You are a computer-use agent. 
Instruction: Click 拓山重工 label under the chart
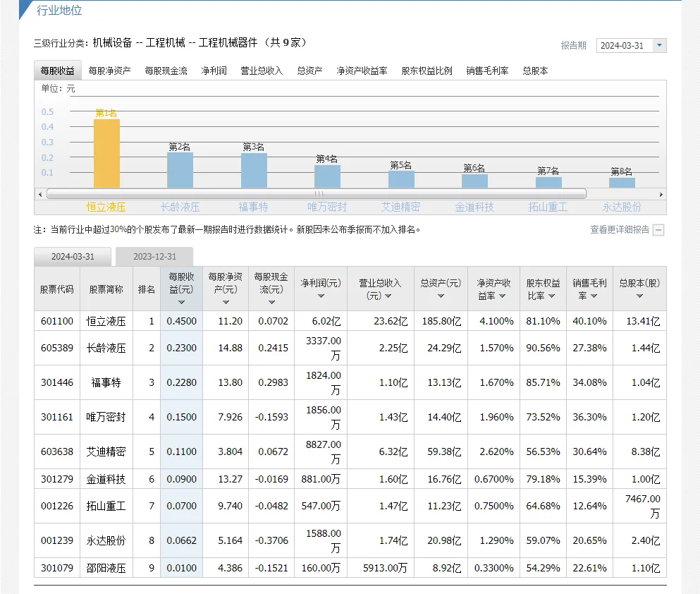pyautogui.click(x=548, y=207)
